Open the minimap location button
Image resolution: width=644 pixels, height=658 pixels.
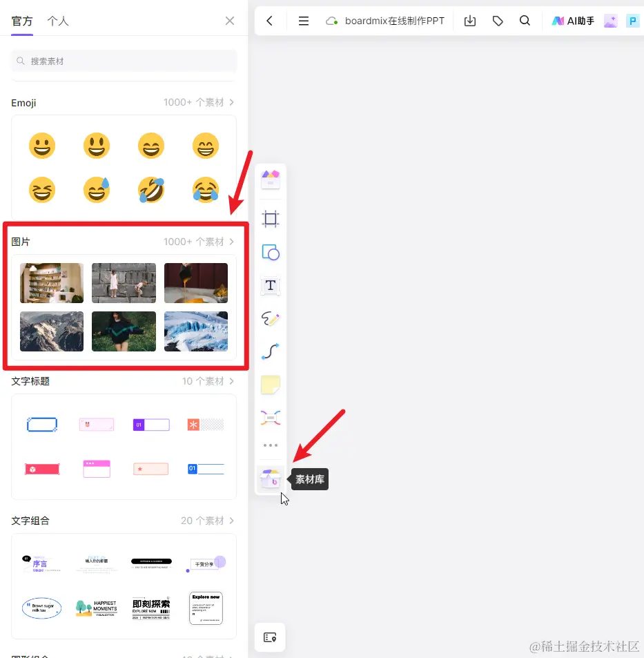point(270,637)
